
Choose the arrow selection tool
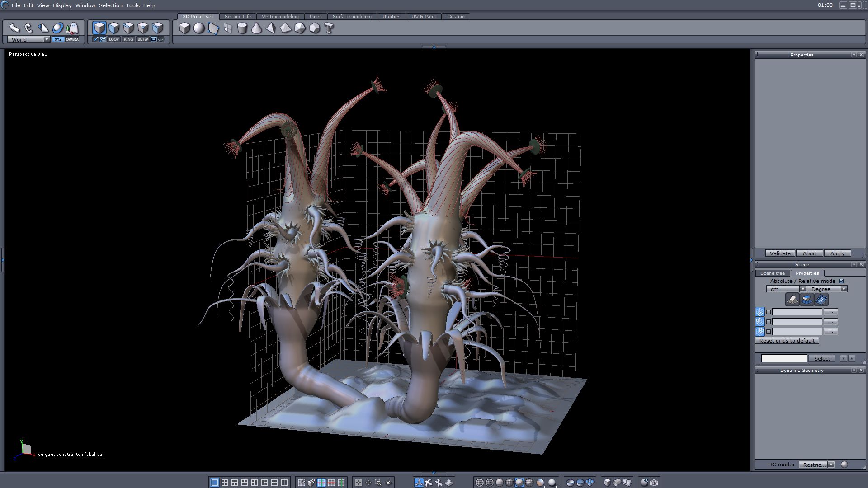click(x=14, y=28)
